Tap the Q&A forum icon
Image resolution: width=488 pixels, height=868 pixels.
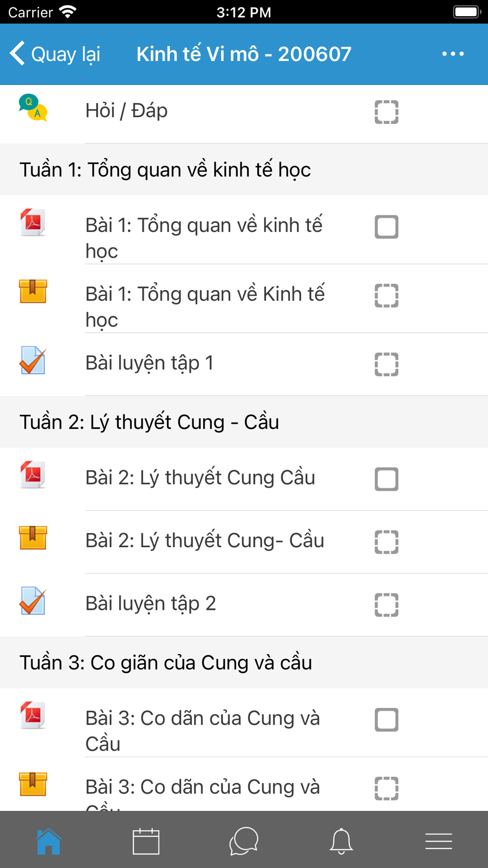click(33, 107)
